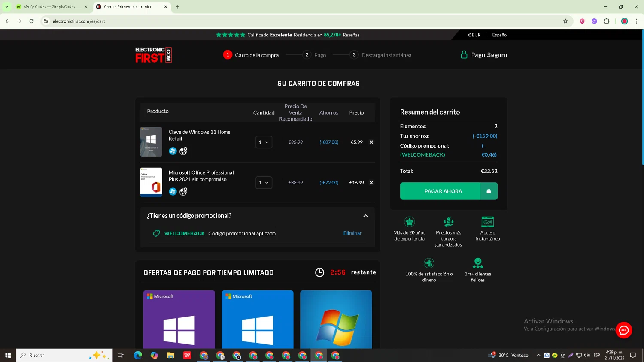
Task: Click the promo code tag icon beside WELCOMEBACK
Action: [x=156, y=233]
